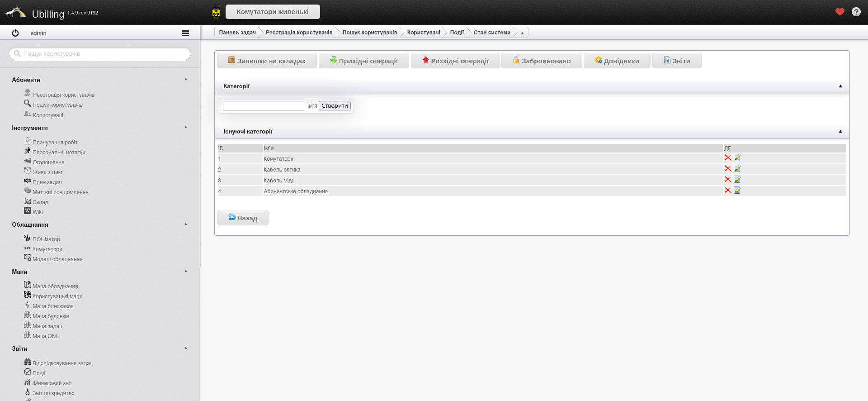Screen dimensions: 868x401
Task: Click the yellow skull alert icon
Action: pyautogui.click(x=216, y=12)
